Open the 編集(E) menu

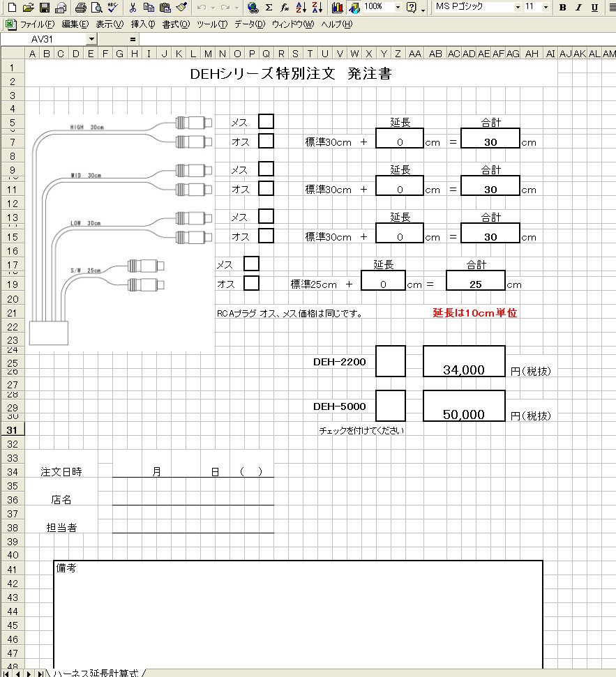click(x=75, y=24)
